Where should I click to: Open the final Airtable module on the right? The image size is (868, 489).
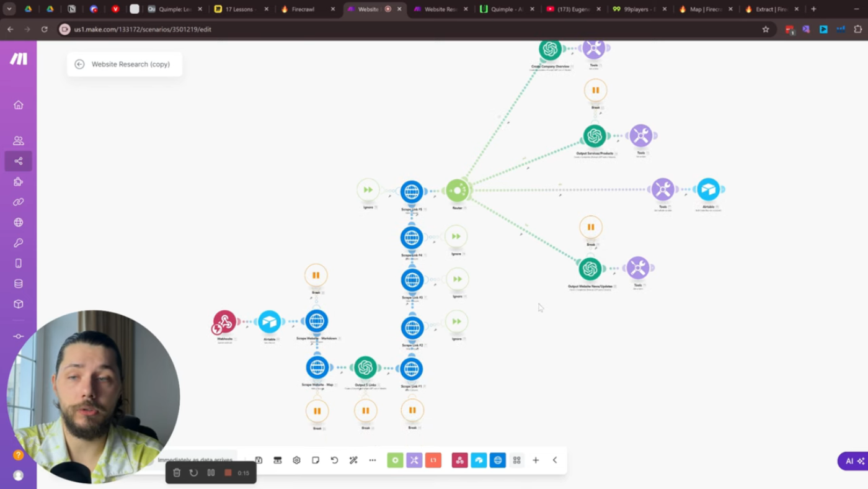pos(708,189)
